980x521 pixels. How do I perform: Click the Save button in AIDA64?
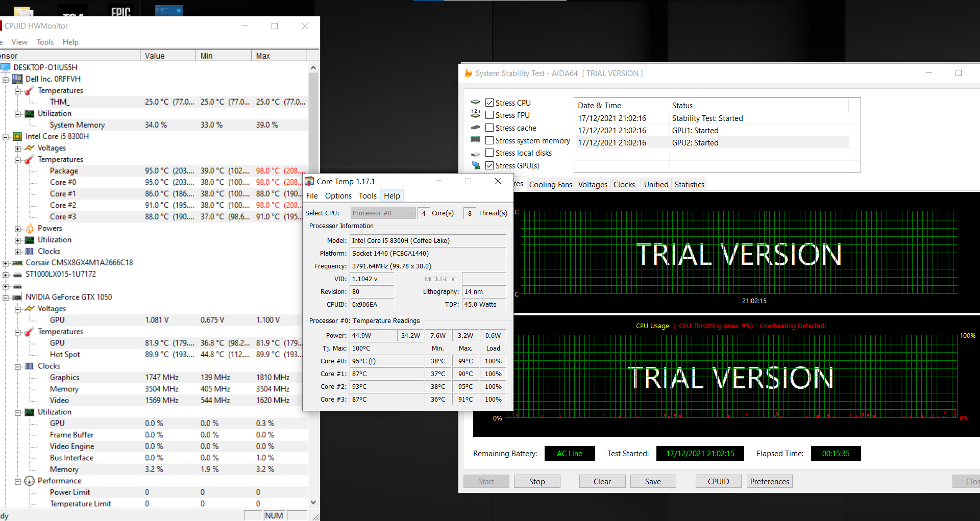coord(653,481)
